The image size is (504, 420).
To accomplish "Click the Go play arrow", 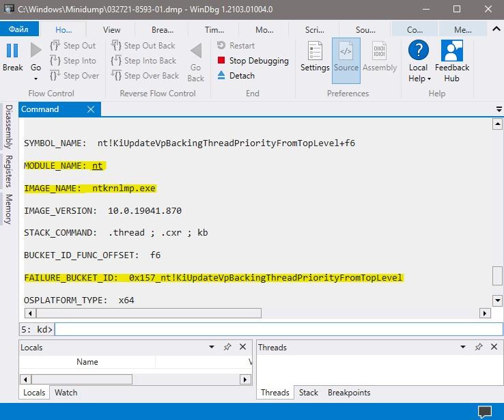I will click(36, 51).
